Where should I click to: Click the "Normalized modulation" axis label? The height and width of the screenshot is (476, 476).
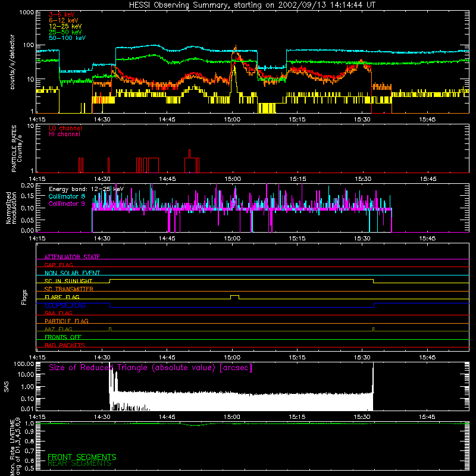point(11,208)
